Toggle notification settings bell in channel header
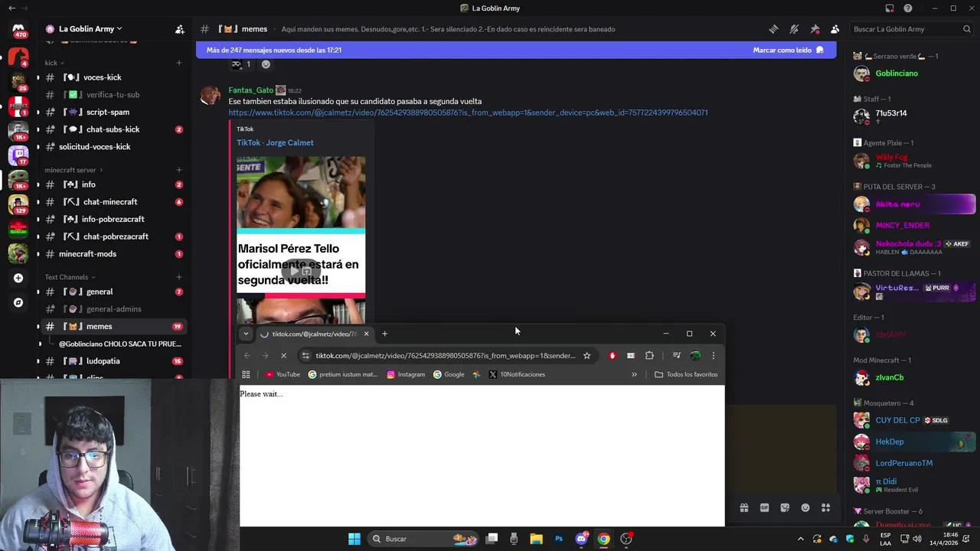This screenshot has width=980, height=551. [794, 29]
